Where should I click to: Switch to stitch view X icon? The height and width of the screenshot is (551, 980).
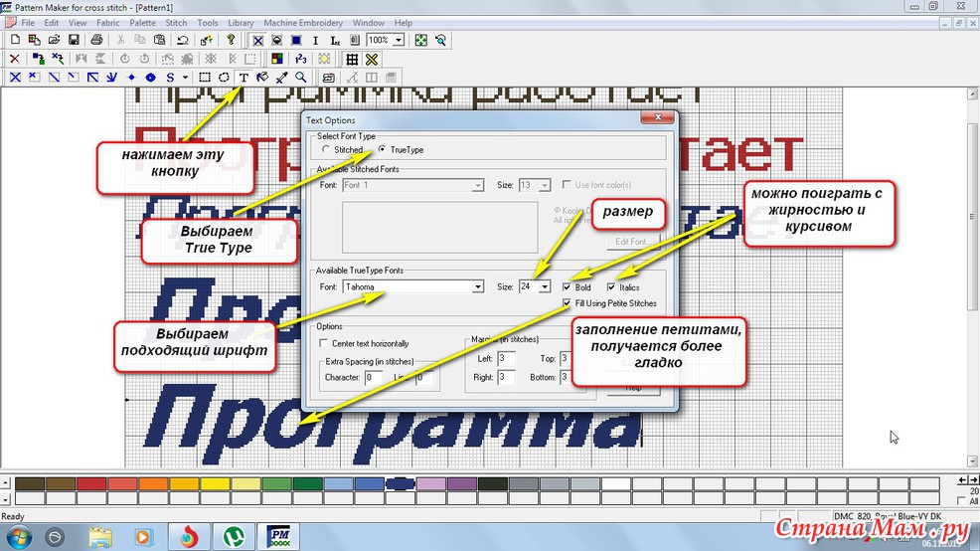257,40
